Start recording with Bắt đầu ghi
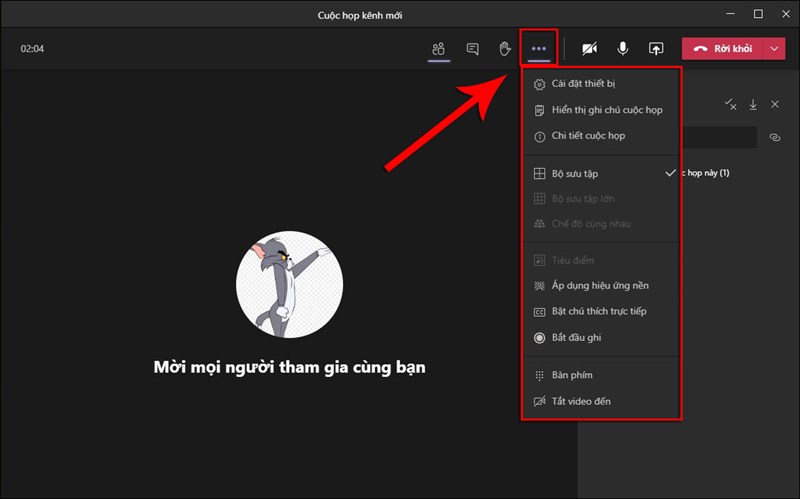800x499 pixels. tap(602, 337)
